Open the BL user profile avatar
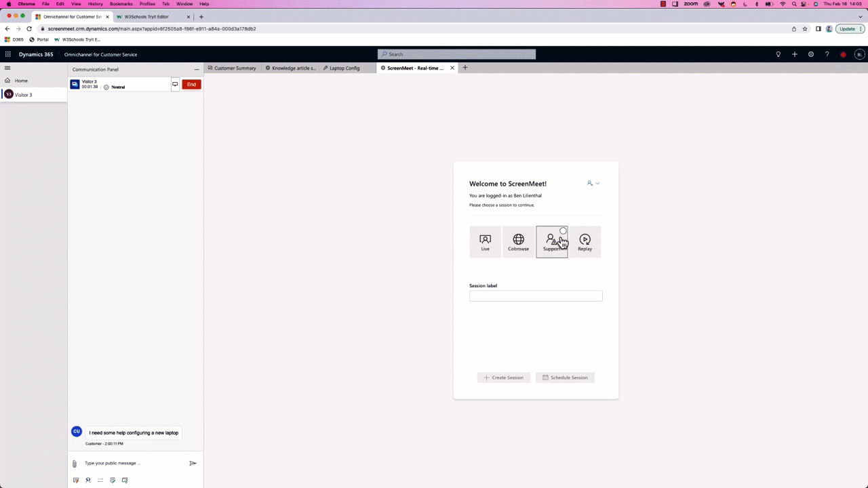 [x=859, y=54]
